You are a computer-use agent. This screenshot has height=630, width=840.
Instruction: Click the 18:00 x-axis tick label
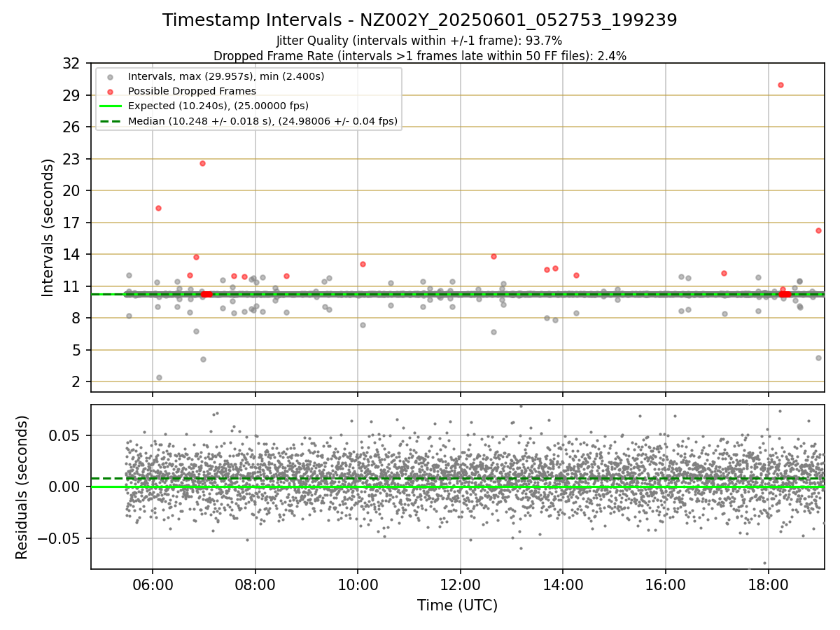pyautogui.click(x=769, y=585)
